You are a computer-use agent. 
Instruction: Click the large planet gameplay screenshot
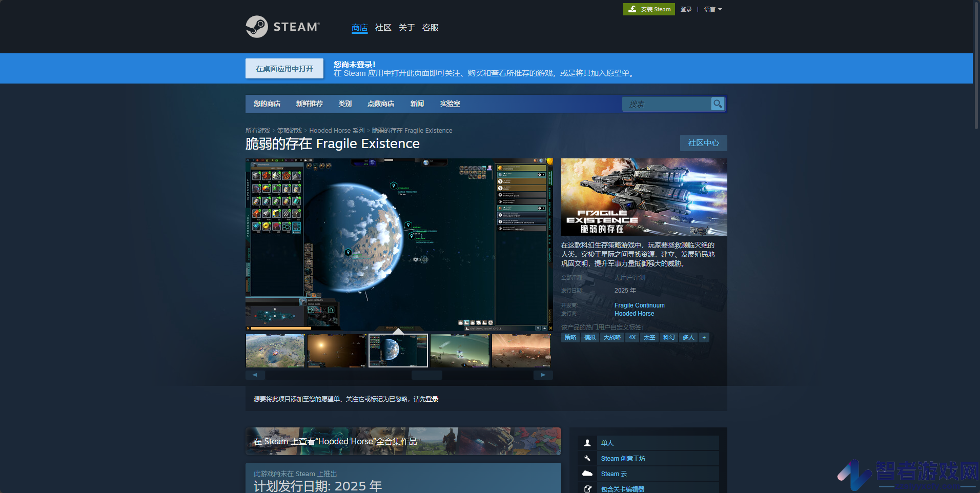coord(399,244)
